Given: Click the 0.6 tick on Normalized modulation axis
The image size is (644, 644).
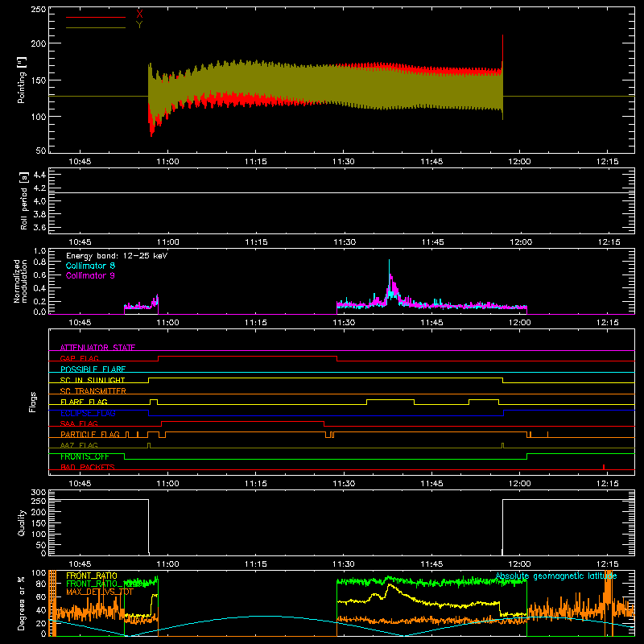Looking at the screenshot, I should [39, 275].
